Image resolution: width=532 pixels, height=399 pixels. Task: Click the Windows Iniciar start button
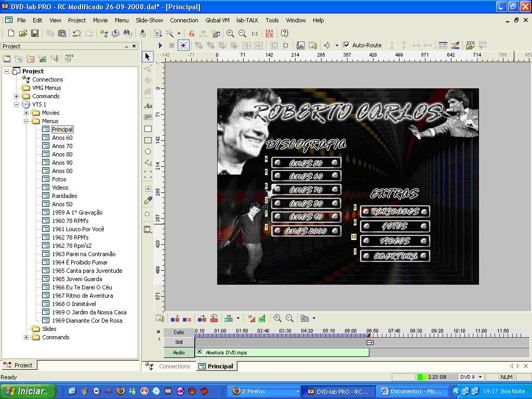pyautogui.click(x=28, y=391)
